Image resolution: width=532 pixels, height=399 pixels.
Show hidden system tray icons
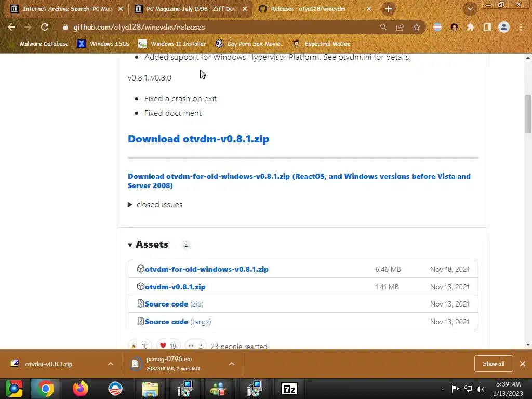[x=443, y=389]
